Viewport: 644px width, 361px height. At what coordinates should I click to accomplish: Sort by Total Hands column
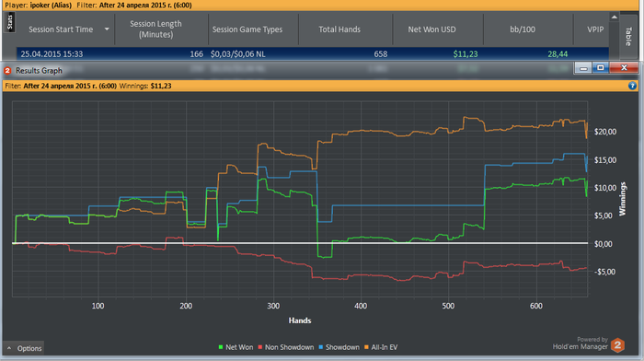point(339,29)
